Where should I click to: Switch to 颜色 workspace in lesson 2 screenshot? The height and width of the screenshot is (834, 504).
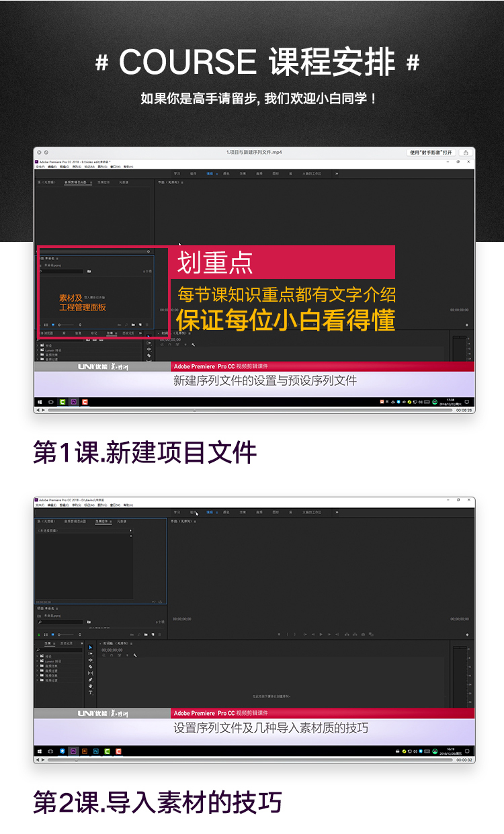(226, 512)
